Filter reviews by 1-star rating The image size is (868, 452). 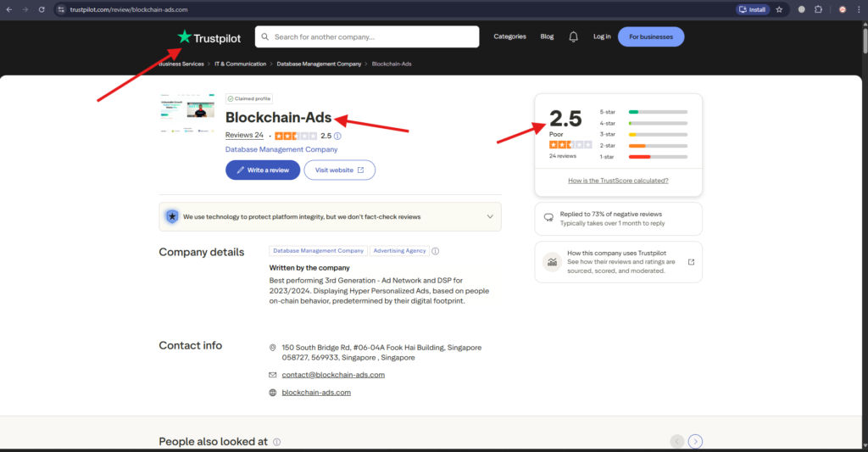coord(657,157)
